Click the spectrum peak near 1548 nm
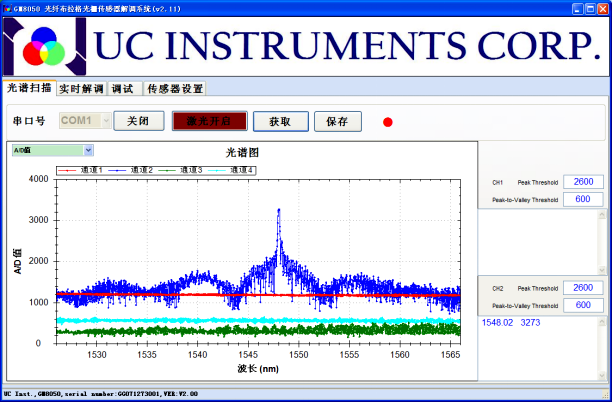Screen dimensions: 612x402 [279, 211]
